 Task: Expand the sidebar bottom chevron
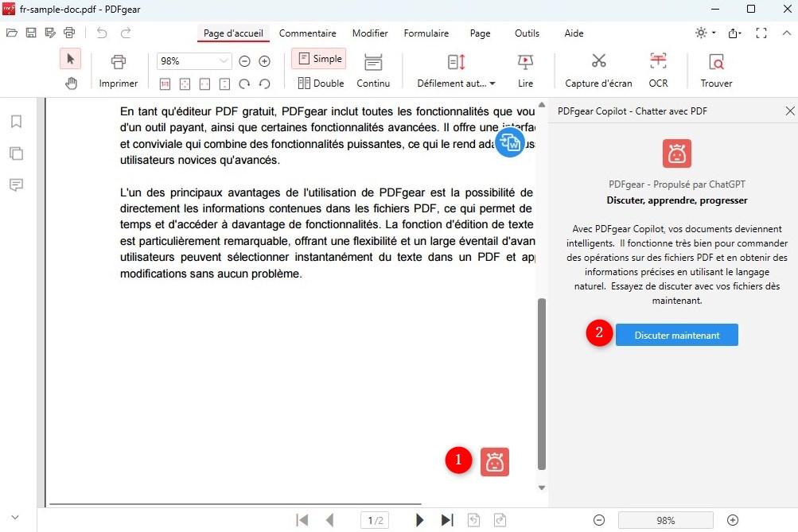pos(15,517)
